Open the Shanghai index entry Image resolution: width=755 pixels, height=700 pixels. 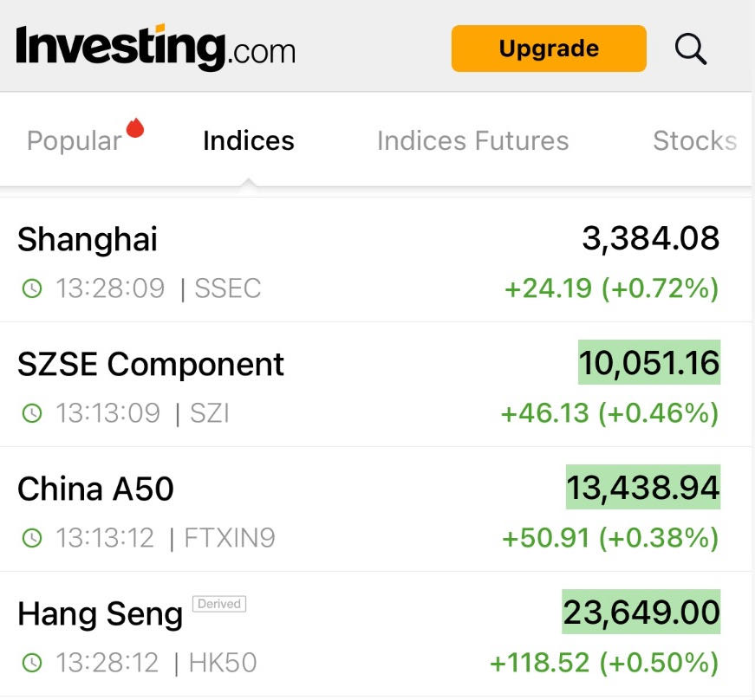pyautogui.click(x=88, y=239)
